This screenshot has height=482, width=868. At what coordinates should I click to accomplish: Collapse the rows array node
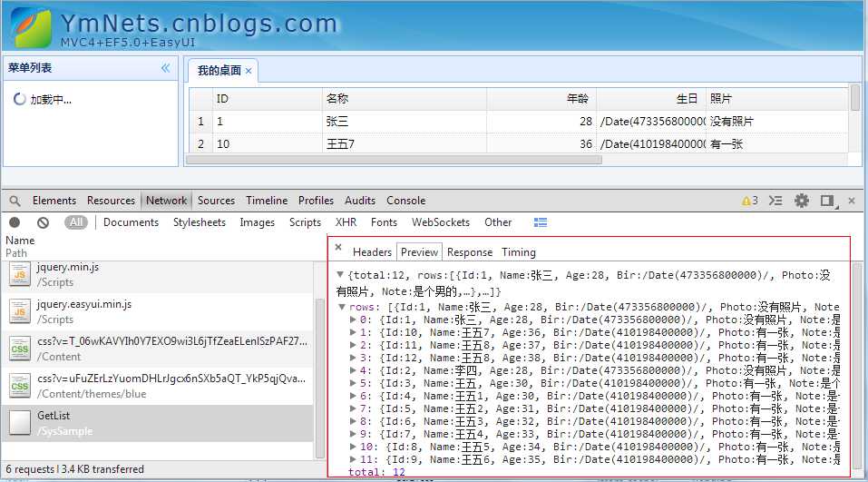(342, 307)
